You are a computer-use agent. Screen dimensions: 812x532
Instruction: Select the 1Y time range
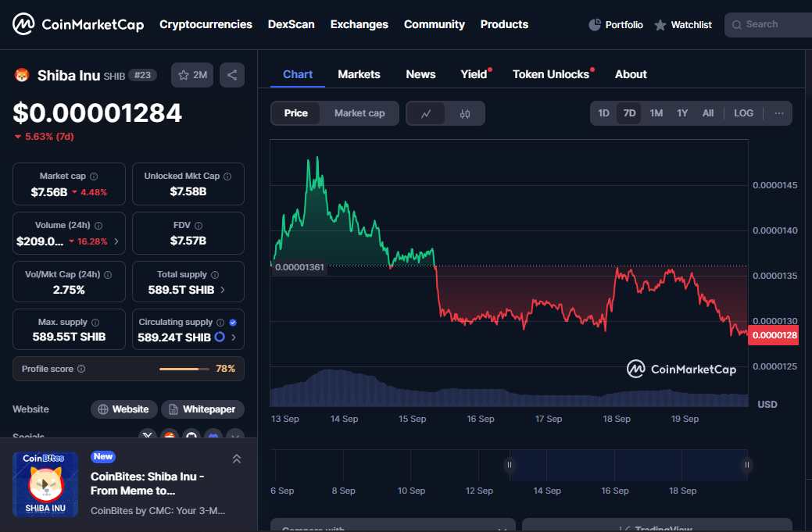(x=682, y=113)
